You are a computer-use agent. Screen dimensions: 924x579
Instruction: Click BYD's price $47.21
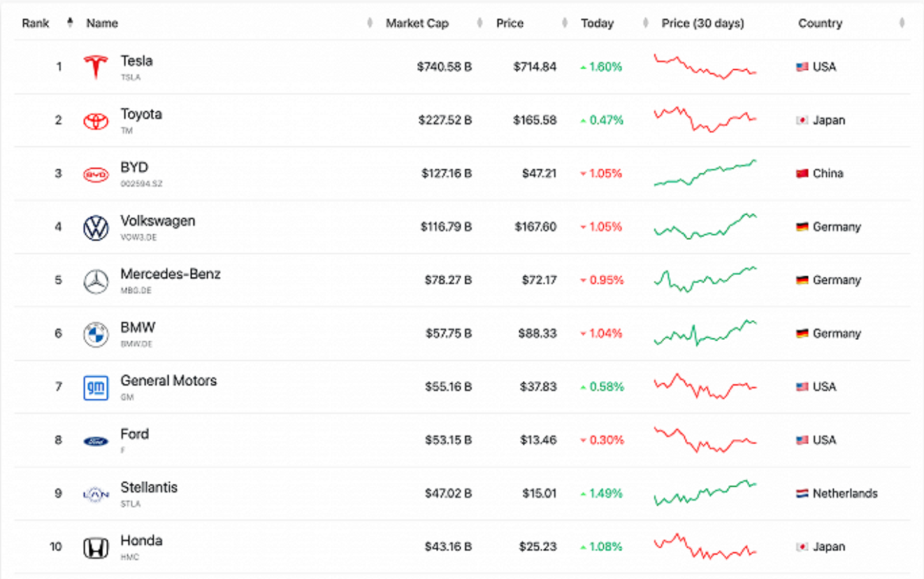pyautogui.click(x=540, y=173)
